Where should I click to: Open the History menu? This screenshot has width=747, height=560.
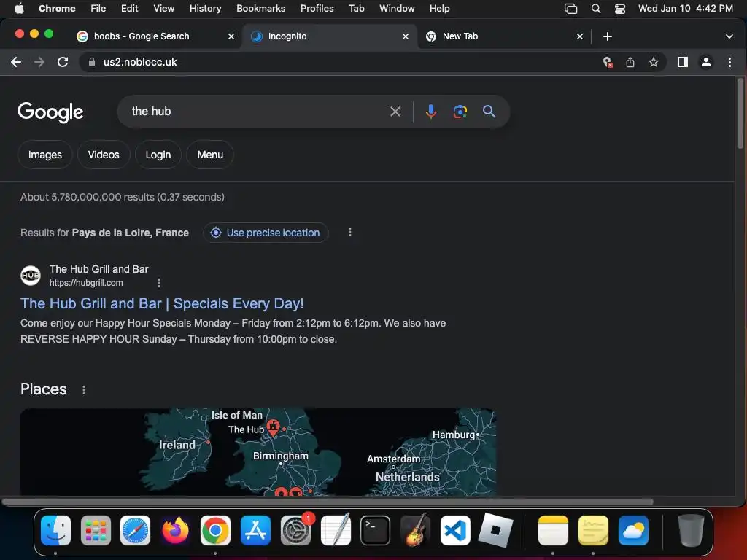click(205, 9)
